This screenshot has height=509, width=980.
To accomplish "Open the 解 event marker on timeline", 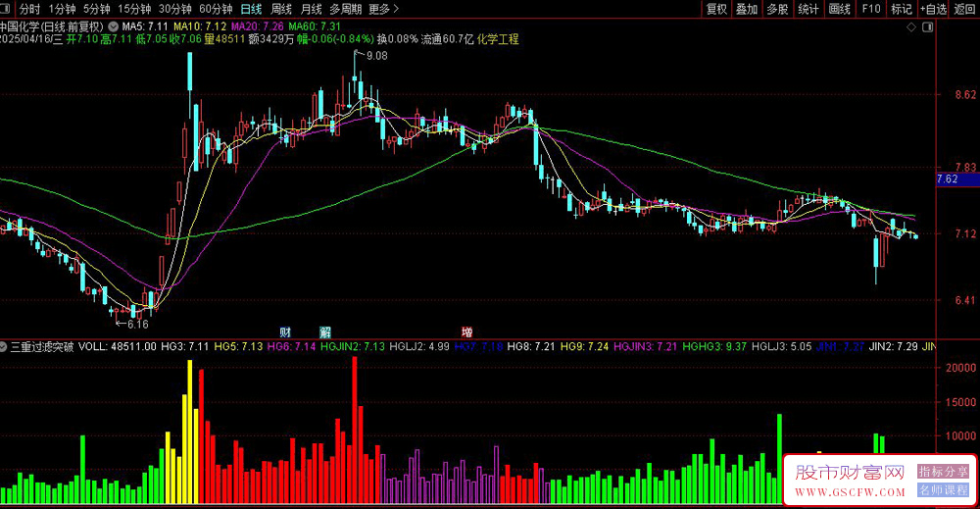I will point(325,332).
